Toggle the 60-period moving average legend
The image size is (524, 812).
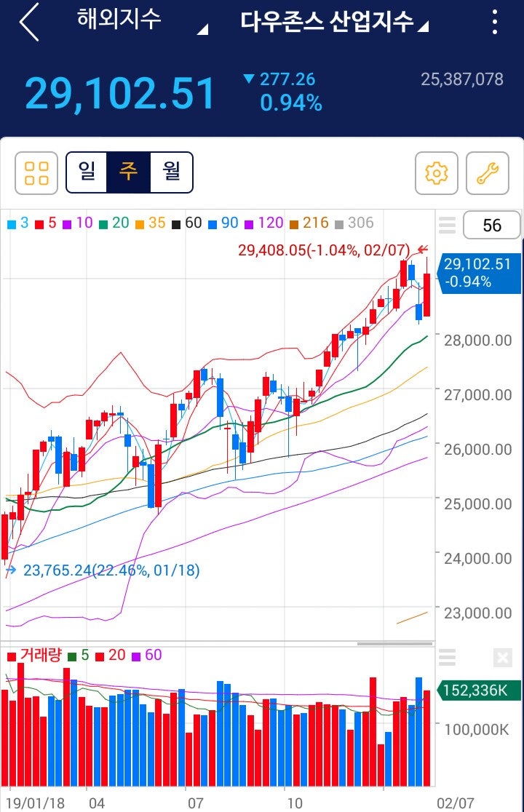point(187,223)
